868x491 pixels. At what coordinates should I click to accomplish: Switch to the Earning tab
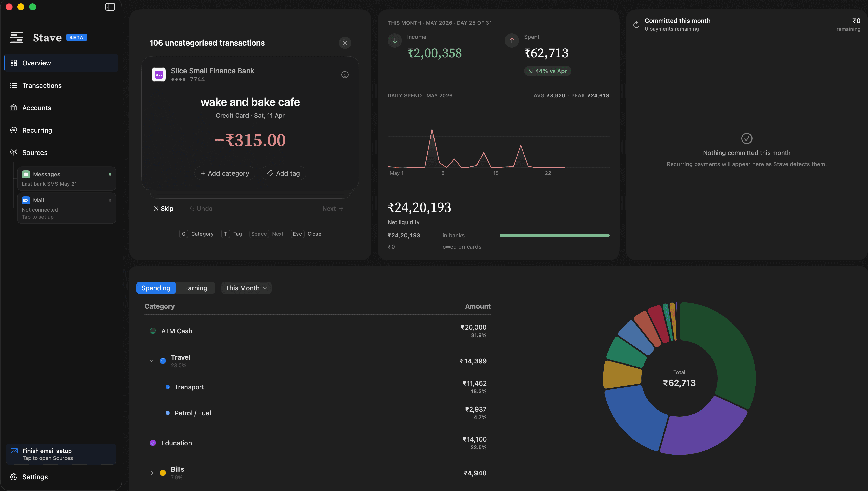[195, 288]
